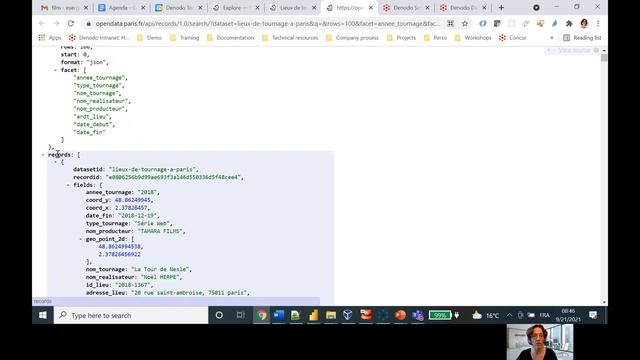Screen dimensions: 640x360
Task: Open the Company process bookmarks folder
Action: point(352,38)
